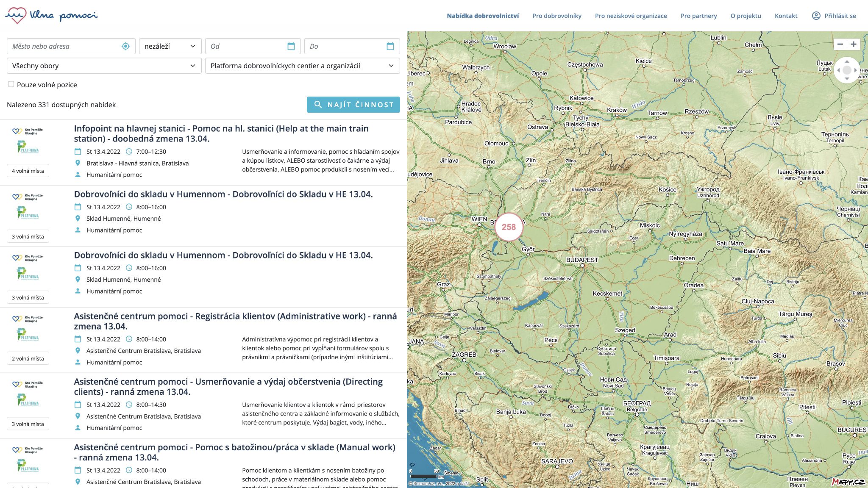868x488 pixels.
Task: Expand the Všechny obory dropdown
Action: pos(104,66)
